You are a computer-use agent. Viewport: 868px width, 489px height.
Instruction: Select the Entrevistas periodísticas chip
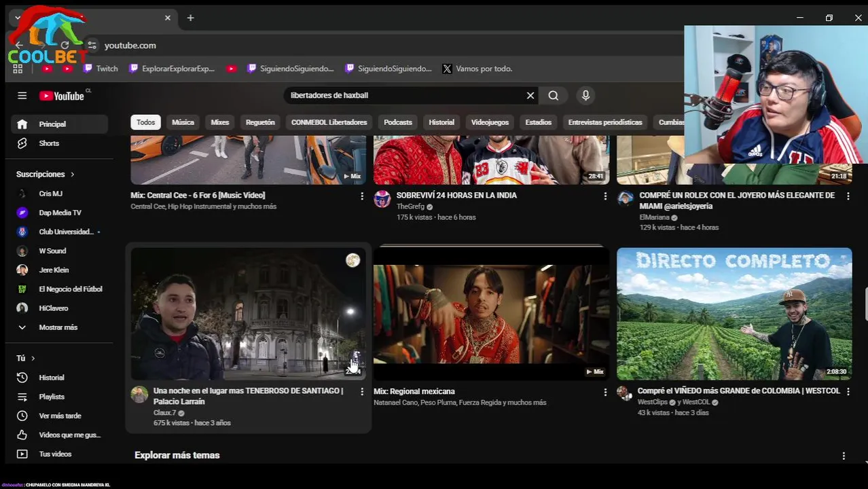click(x=605, y=122)
